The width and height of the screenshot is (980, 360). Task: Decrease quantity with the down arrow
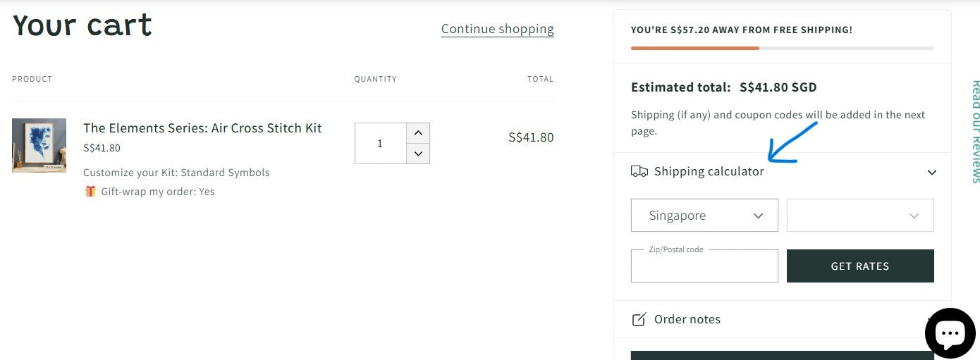418,153
